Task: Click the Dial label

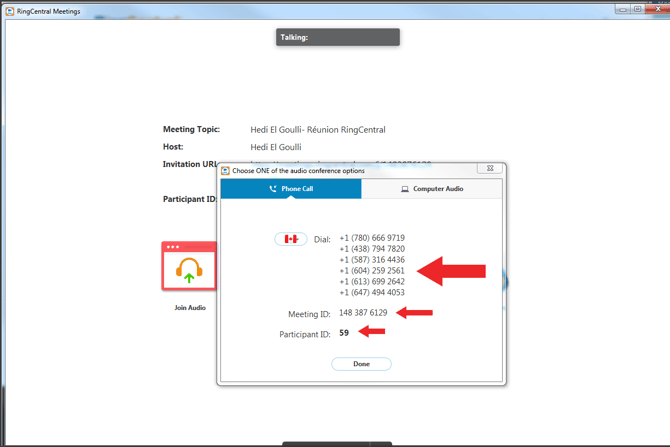Action: tap(322, 239)
